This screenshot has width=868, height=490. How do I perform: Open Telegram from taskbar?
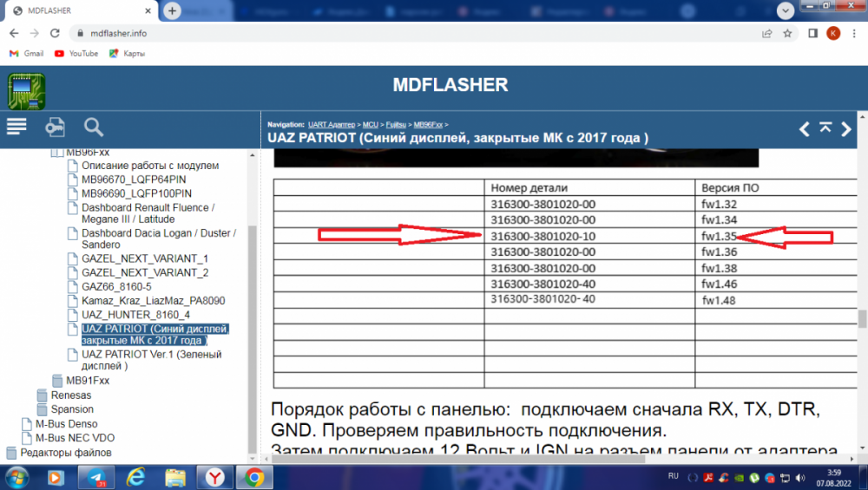click(96, 477)
